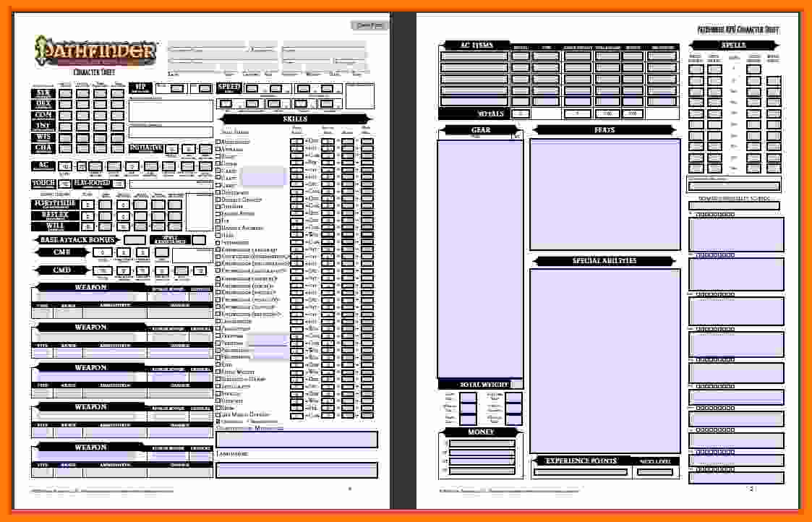The width and height of the screenshot is (812, 522).
Task: Click the Languages text field
Action: (x=296, y=470)
